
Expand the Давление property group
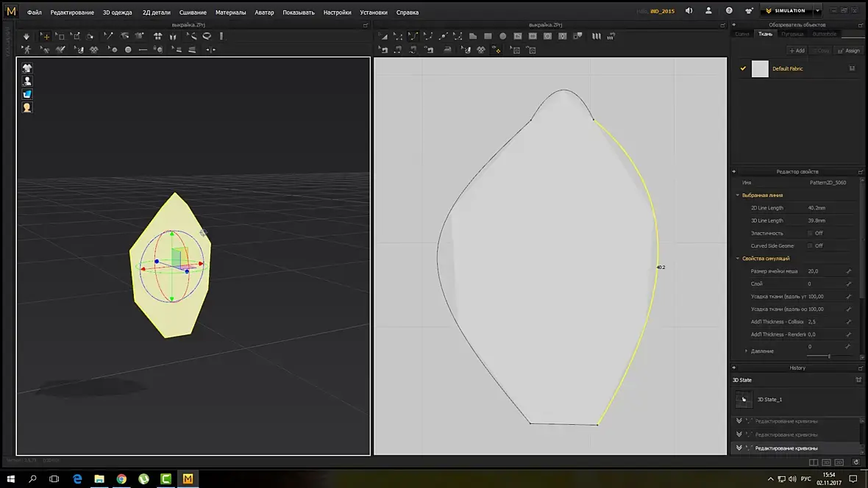(746, 351)
